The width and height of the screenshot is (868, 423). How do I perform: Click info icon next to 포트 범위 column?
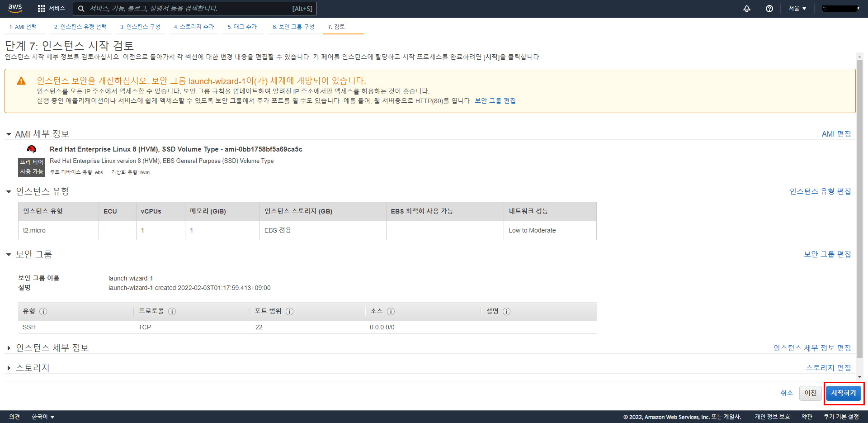[x=290, y=311]
